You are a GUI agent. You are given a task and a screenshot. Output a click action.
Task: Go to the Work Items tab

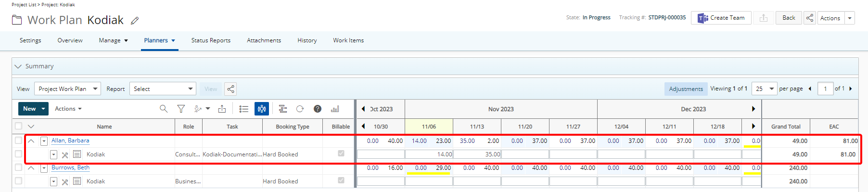(348, 40)
